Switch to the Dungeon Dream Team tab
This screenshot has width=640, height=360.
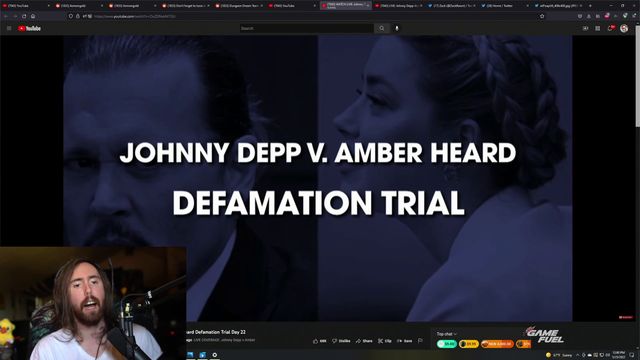(x=239, y=6)
